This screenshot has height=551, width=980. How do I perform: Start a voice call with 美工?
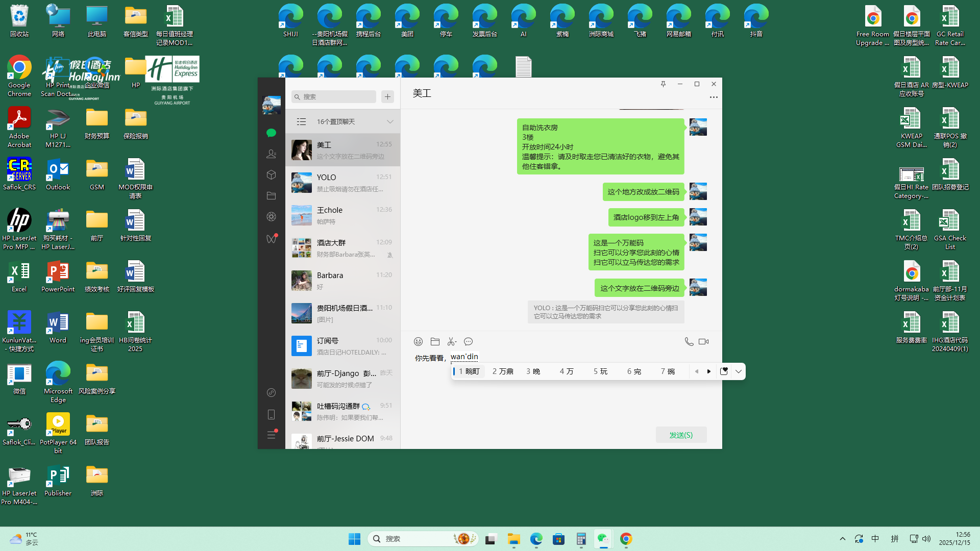coord(689,341)
